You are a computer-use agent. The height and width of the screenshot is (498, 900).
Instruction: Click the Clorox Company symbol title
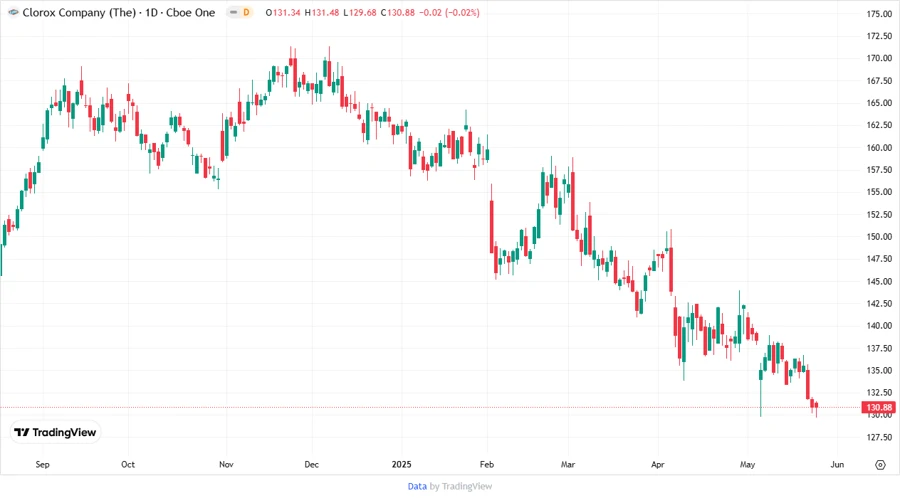pos(118,12)
